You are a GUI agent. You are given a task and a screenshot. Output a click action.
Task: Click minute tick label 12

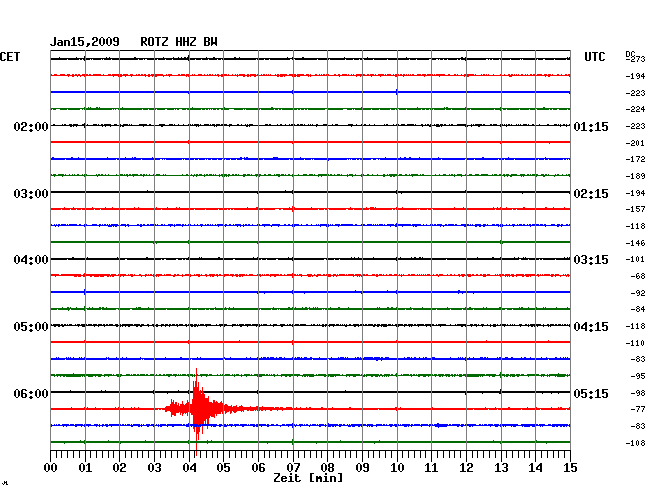pos(466,468)
